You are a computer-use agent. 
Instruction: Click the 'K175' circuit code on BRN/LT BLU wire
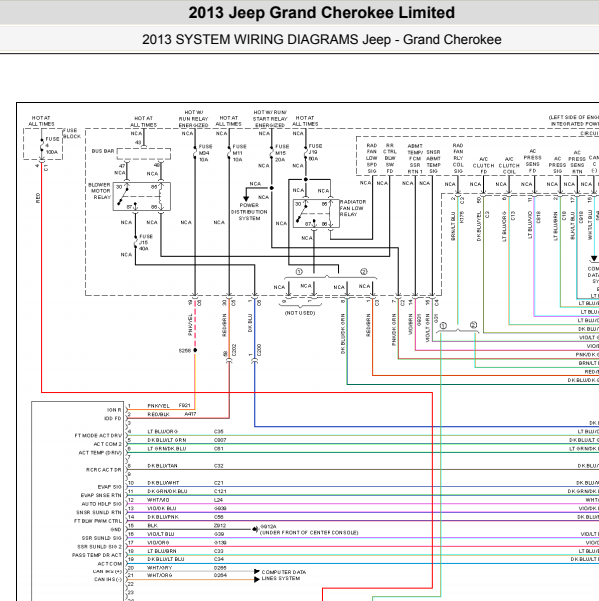point(462,217)
